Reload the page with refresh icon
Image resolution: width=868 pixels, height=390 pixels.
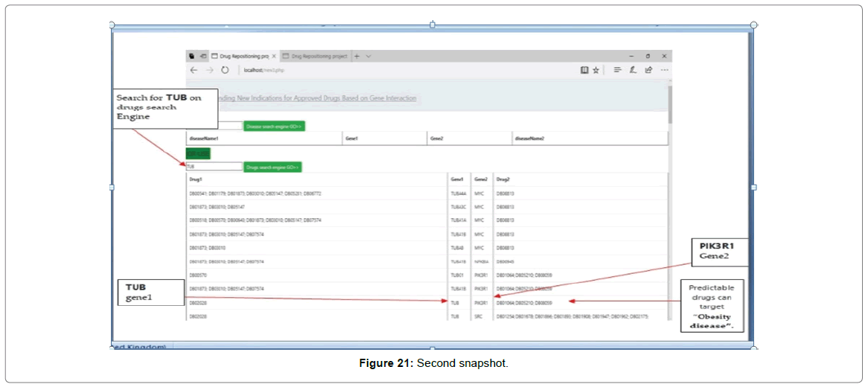[x=225, y=70]
